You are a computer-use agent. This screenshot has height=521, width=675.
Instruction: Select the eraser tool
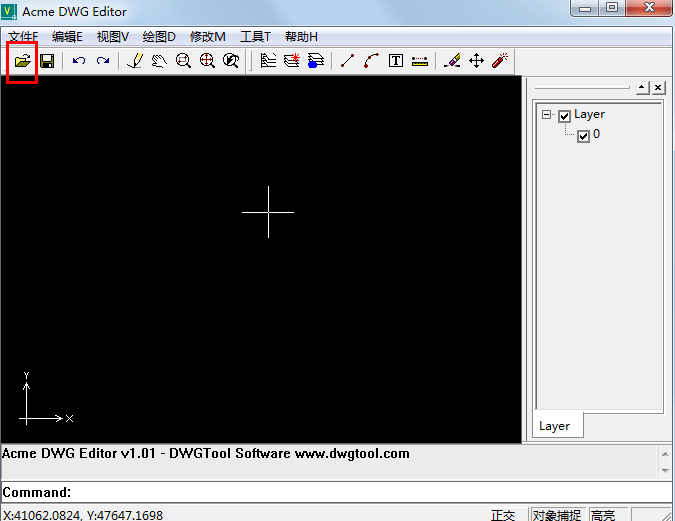coord(452,61)
